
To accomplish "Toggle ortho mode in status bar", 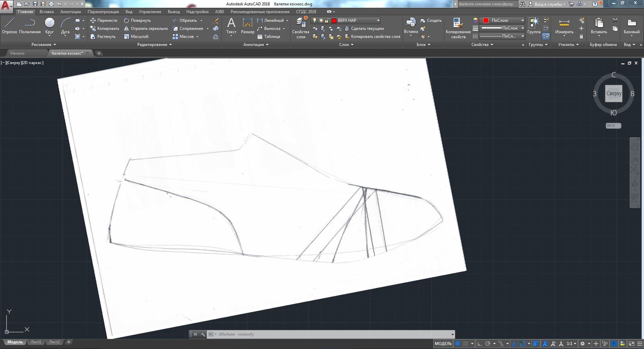I will coord(479,344).
